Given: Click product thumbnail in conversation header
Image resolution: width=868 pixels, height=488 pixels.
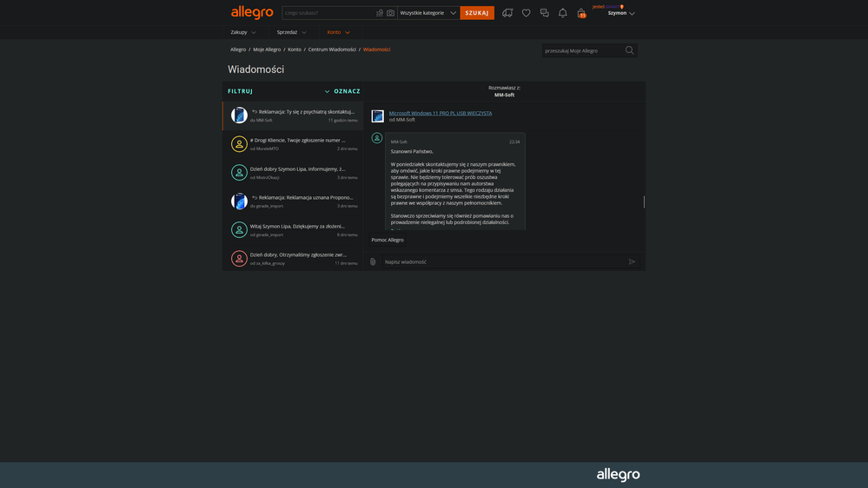Looking at the screenshot, I should pos(378,115).
